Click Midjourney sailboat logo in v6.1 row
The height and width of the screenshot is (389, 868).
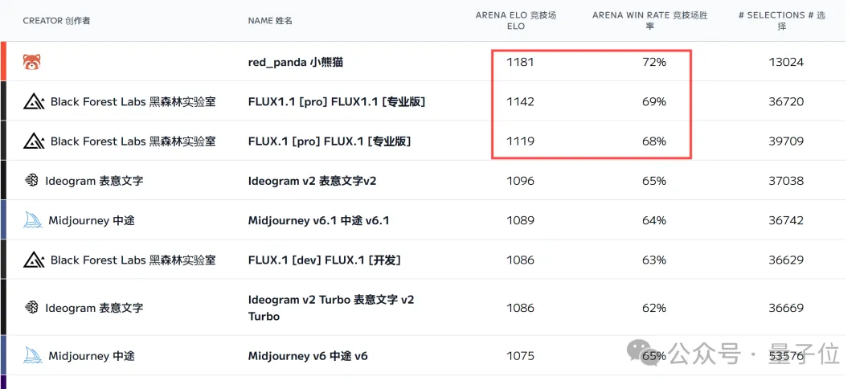click(33, 220)
